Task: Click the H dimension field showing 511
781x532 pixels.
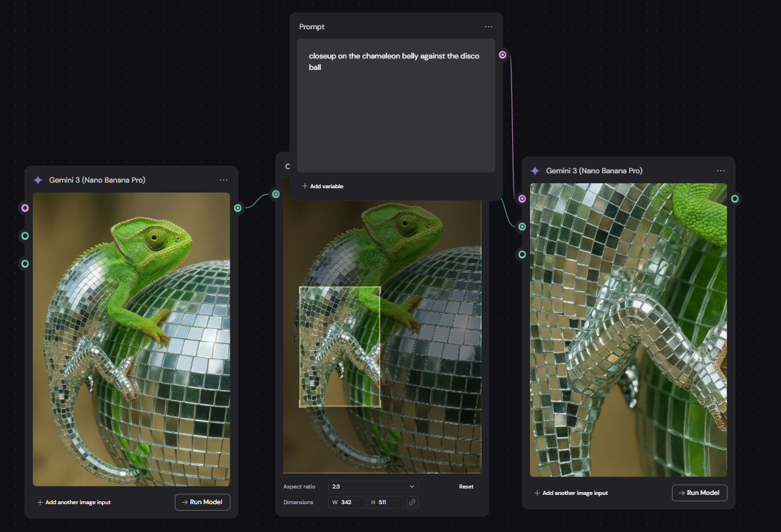Action: pyautogui.click(x=385, y=502)
